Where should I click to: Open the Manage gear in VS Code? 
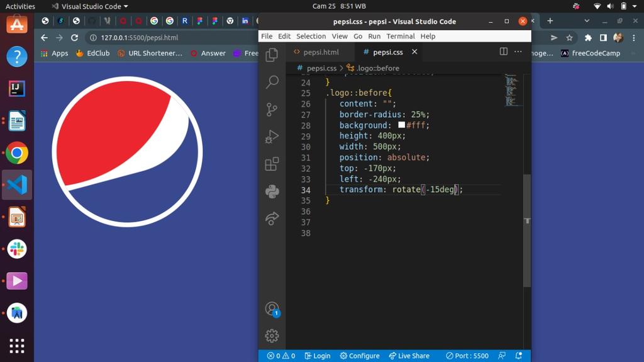272,336
